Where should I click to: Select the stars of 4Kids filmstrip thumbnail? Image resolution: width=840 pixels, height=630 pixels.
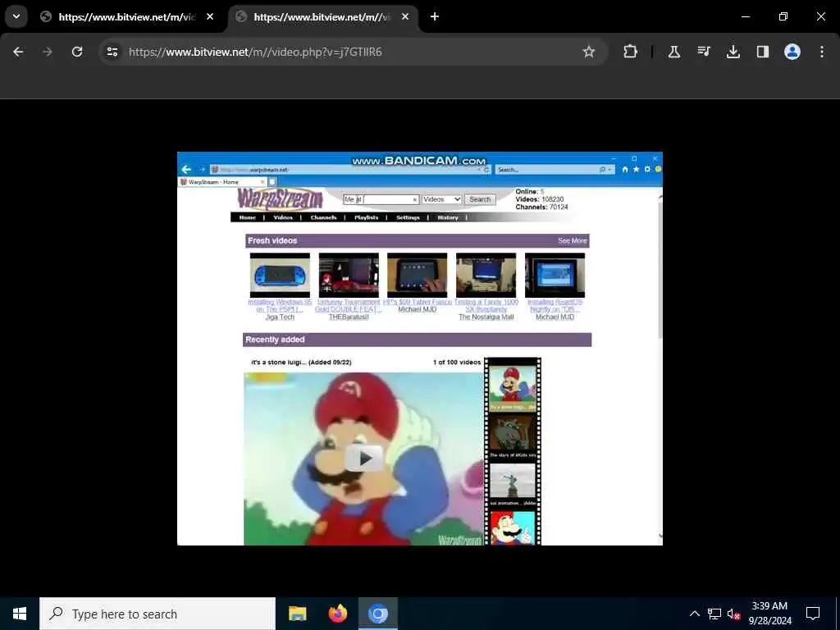point(513,436)
